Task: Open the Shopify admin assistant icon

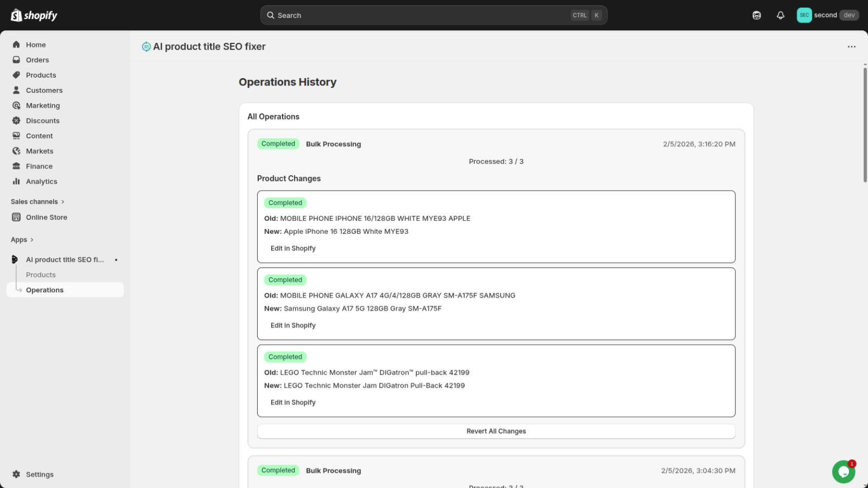Action: [756, 15]
